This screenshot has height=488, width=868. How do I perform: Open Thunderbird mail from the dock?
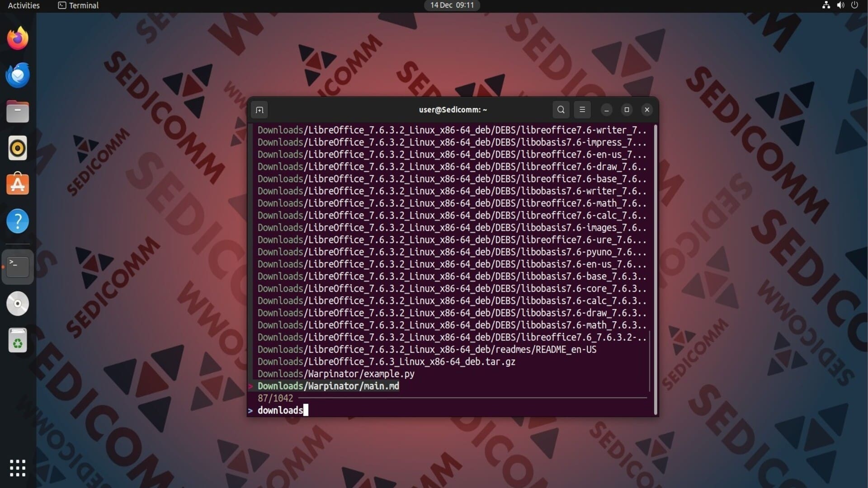coord(18,75)
